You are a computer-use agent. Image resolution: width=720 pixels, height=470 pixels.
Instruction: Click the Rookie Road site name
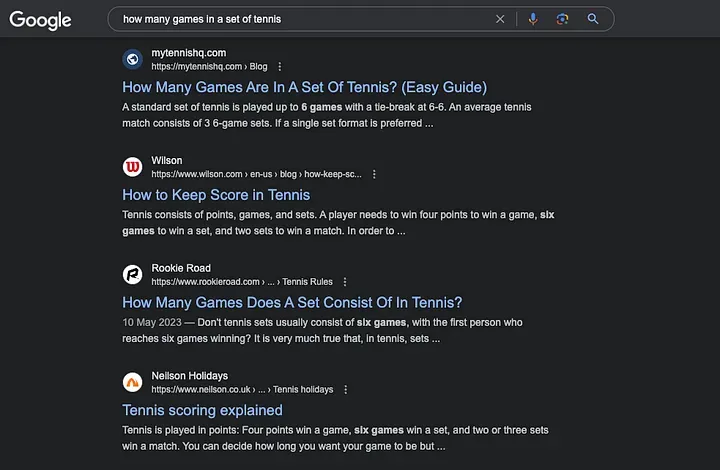pyautogui.click(x=181, y=268)
